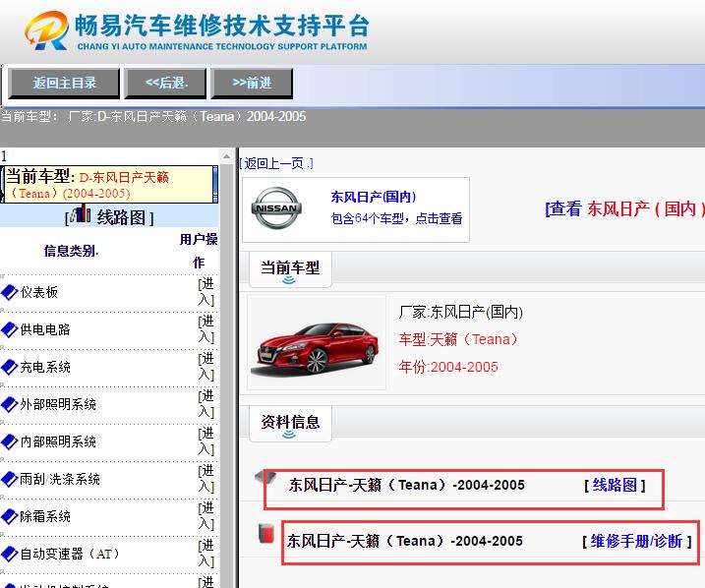Image resolution: width=705 pixels, height=588 pixels.
Task: Select the 充电系统 list item
Action: (45, 368)
